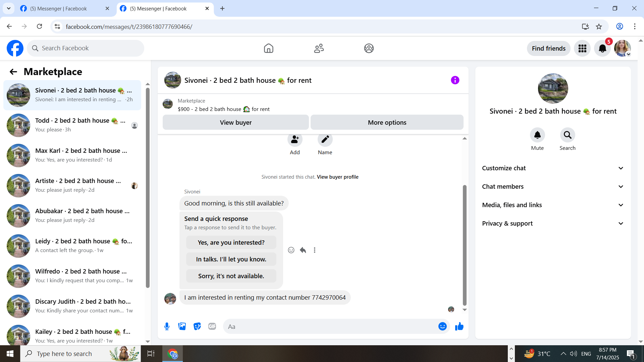Screen dimensions: 644x362
Task: Click the purple conversation info icon
Action: (455, 80)
